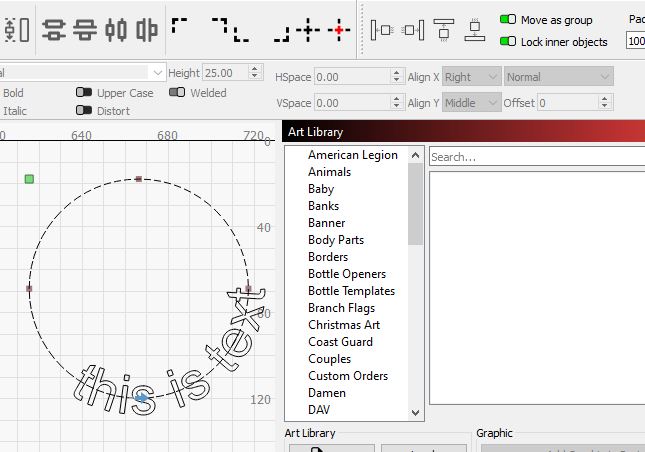Click the green square handle on canvas
This screenshot has width=645, height=452.
pos(29,179)
